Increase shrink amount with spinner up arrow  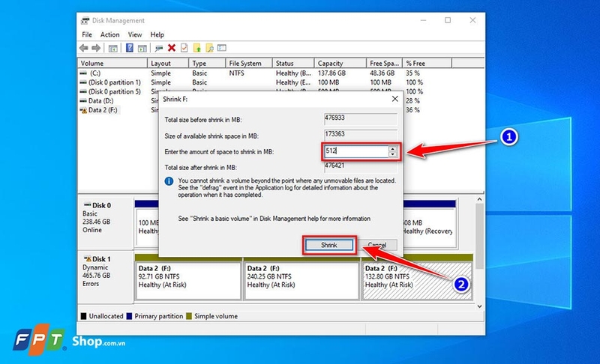(x=392, y=148)
